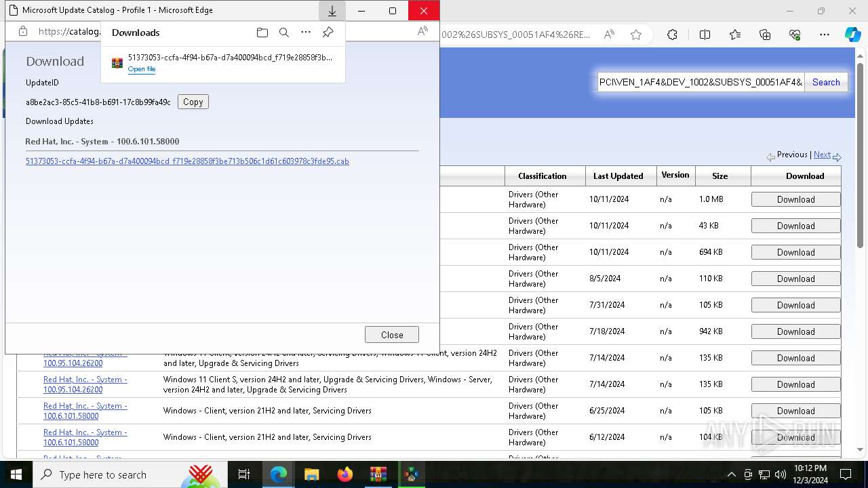The width and height of the screenshot is (868, 488).
Task: Open Copilot icon in Edge
Action: 852,35
